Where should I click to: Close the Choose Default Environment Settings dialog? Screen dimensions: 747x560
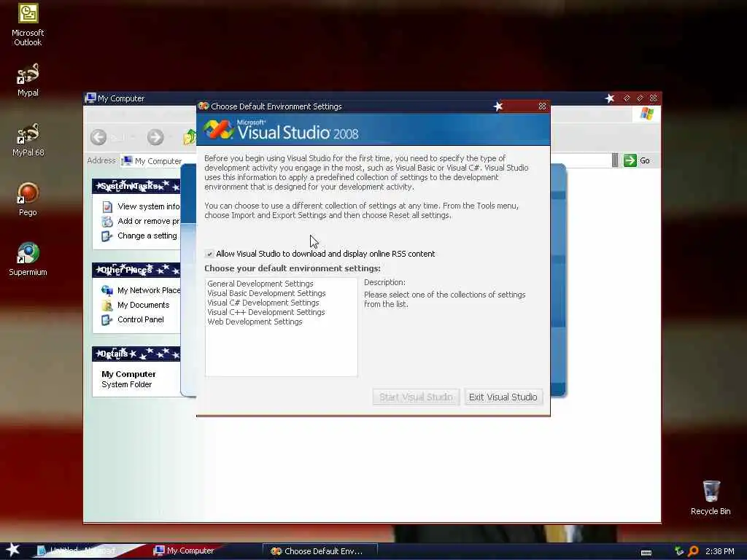tap(542, 106)
